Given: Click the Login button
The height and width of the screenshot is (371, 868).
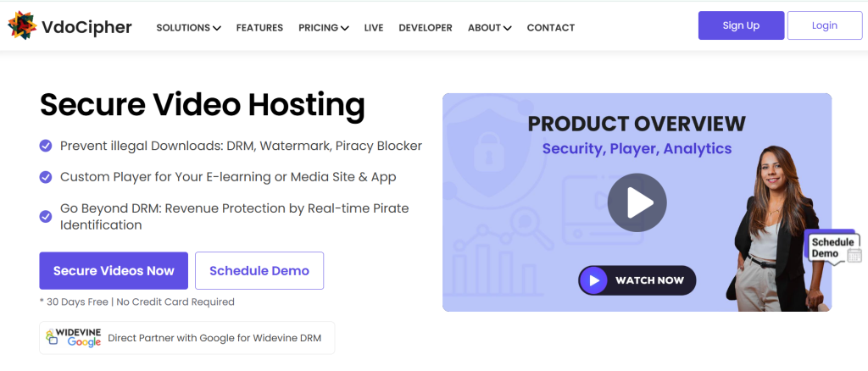Looking at the screenshot, I should (825, 25).
